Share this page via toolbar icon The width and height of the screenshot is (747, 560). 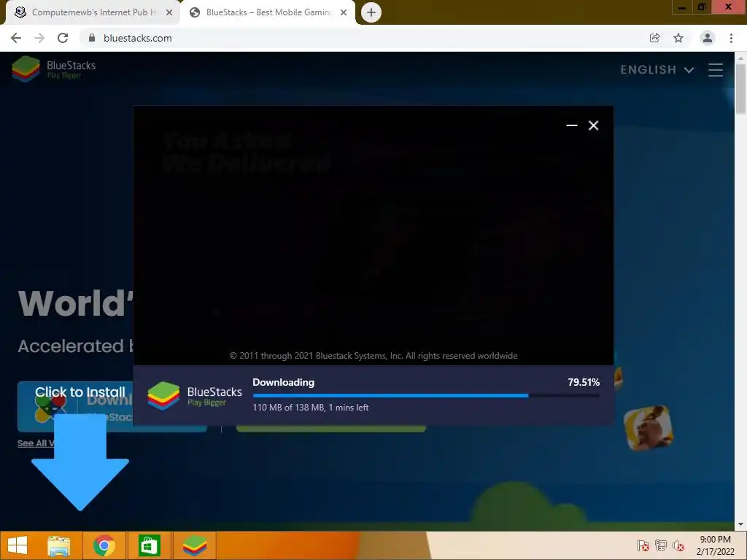(x=654, y=38)
